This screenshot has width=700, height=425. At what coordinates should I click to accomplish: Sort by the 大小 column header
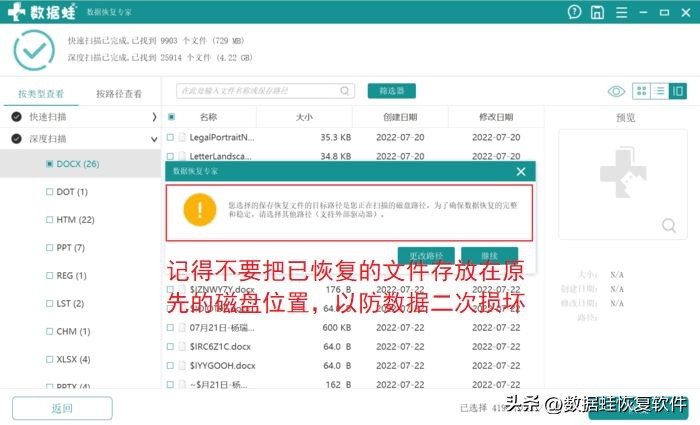(x=304, y=117)
